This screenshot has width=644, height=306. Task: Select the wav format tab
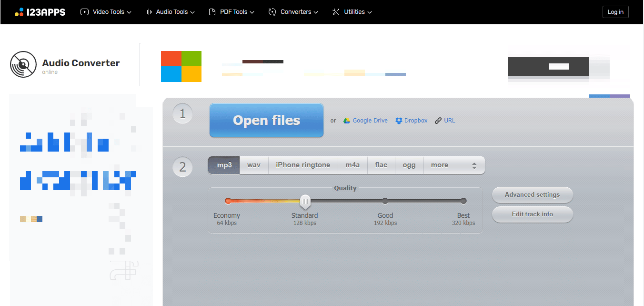tap(254, 165)
